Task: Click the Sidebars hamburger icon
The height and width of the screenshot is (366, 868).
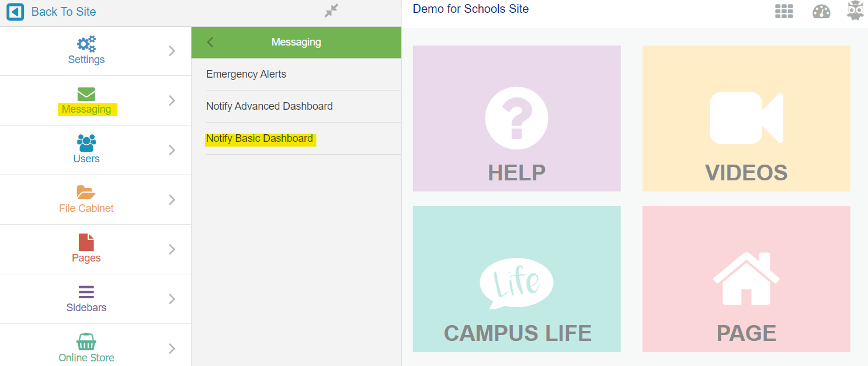Action: point(86,292)
